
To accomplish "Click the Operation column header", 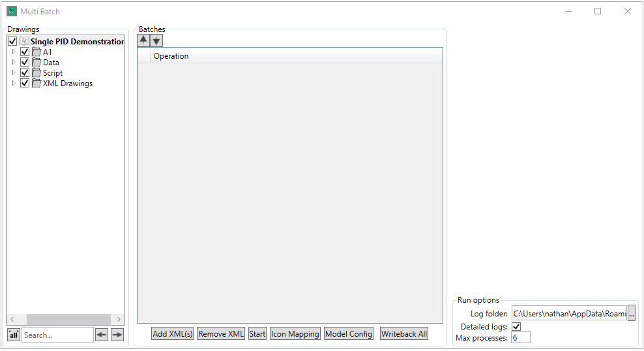I will click(171, 56).
